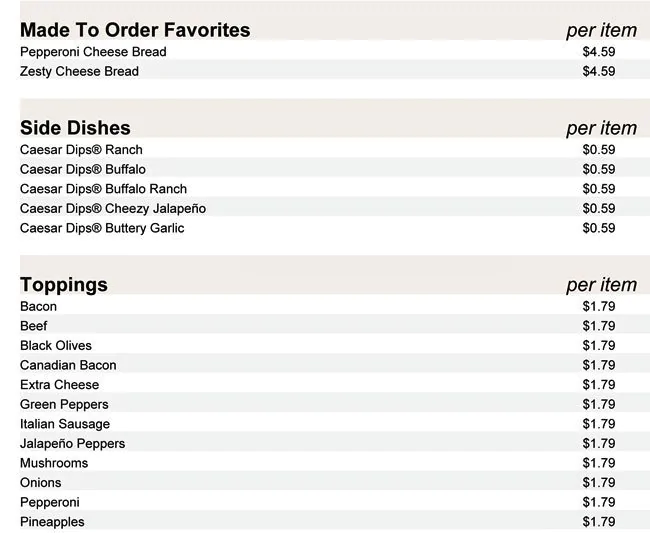Click the Green Peppers topping row

(335, 404)
